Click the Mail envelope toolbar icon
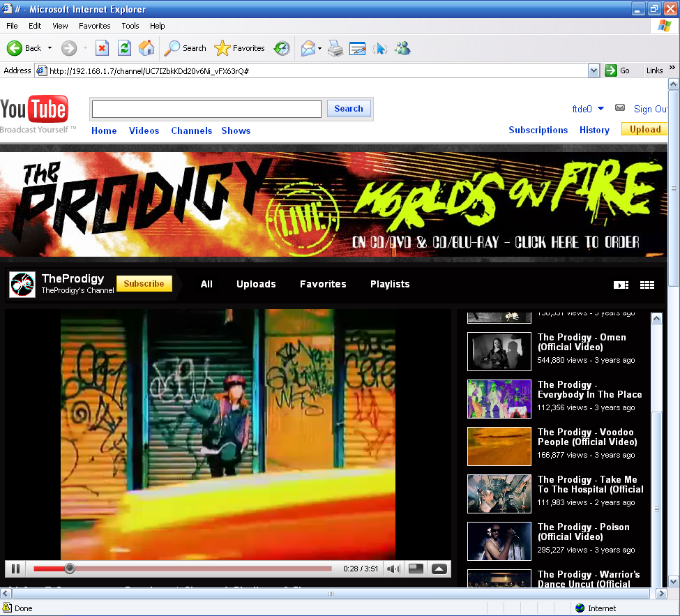The width and height of the screenshot is (680, 616). [x=308, y=48]
